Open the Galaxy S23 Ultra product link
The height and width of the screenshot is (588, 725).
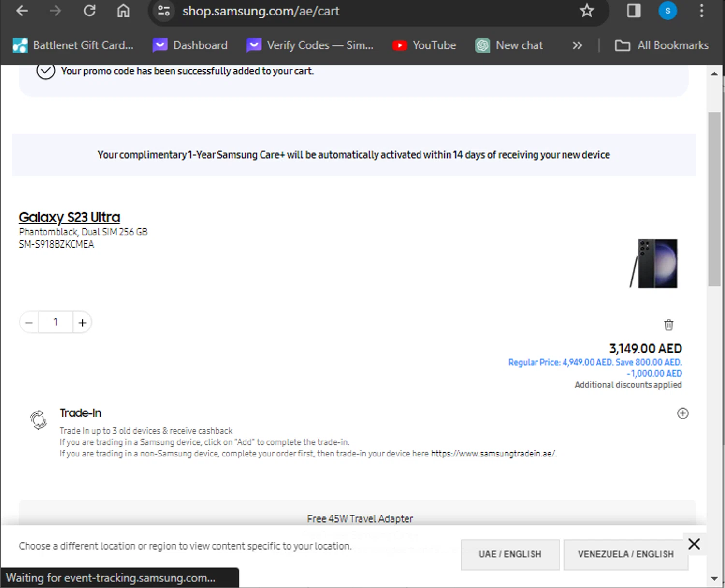click(70, 217)
